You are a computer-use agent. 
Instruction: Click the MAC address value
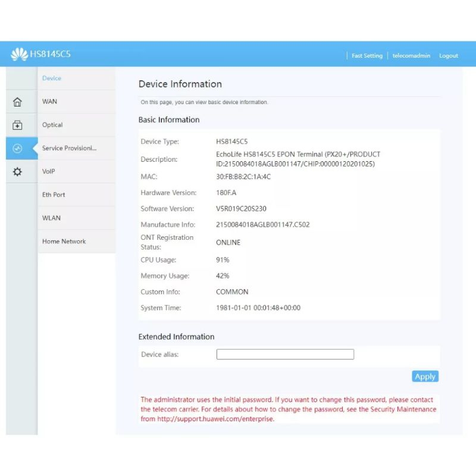click(243, 177)
